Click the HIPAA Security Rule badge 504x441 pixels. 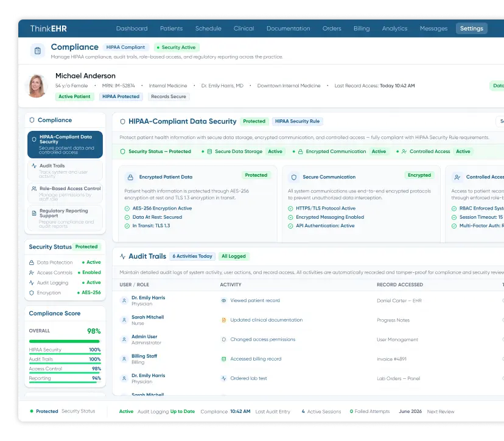click(297, 121)
